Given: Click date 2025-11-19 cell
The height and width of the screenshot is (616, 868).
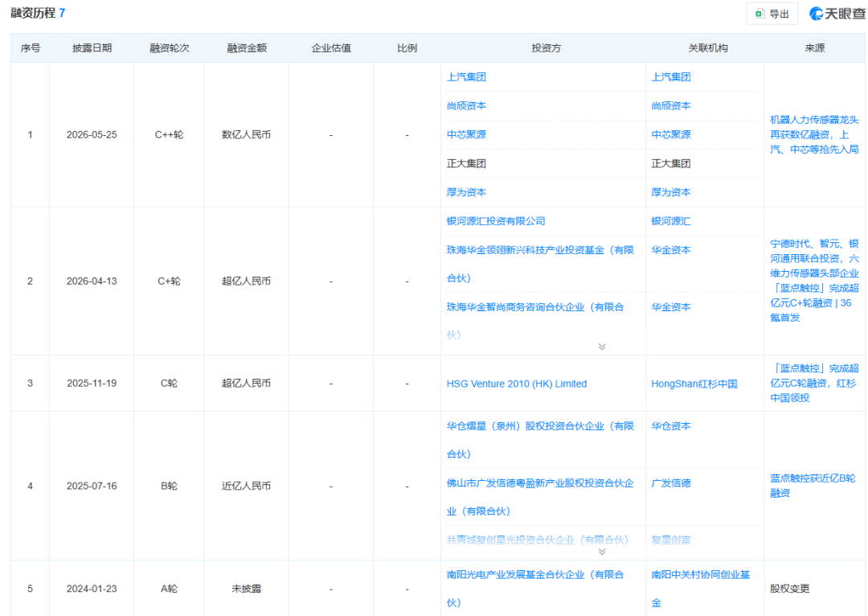Looking at the screenshot, I should [92, 384].
